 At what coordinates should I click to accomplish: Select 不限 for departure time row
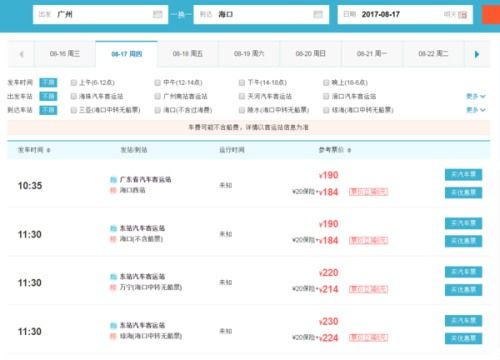[x=48, y=83]
